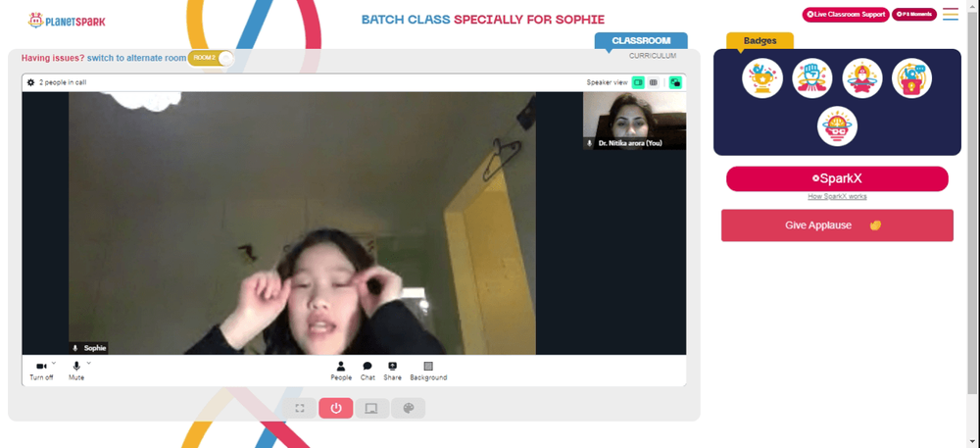This screenshot has height=448, width=980.
Task: Award the trophy badge
Action: point(762,78)
